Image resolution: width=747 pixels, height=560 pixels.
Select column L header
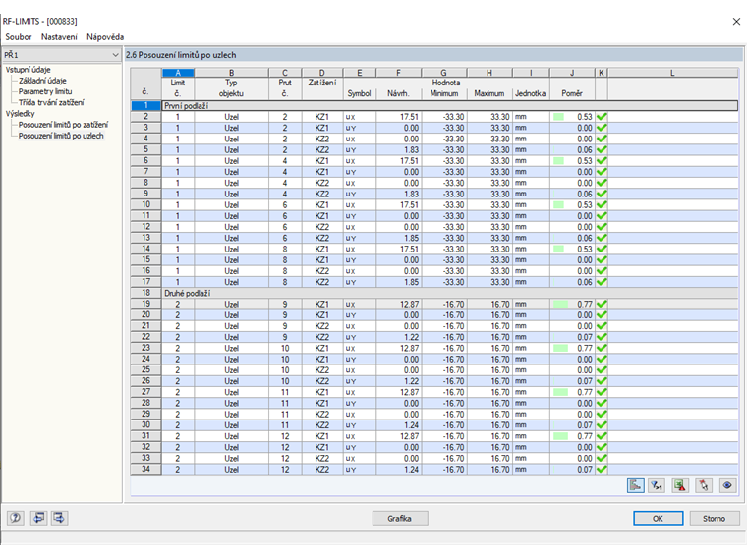(672, 73)
